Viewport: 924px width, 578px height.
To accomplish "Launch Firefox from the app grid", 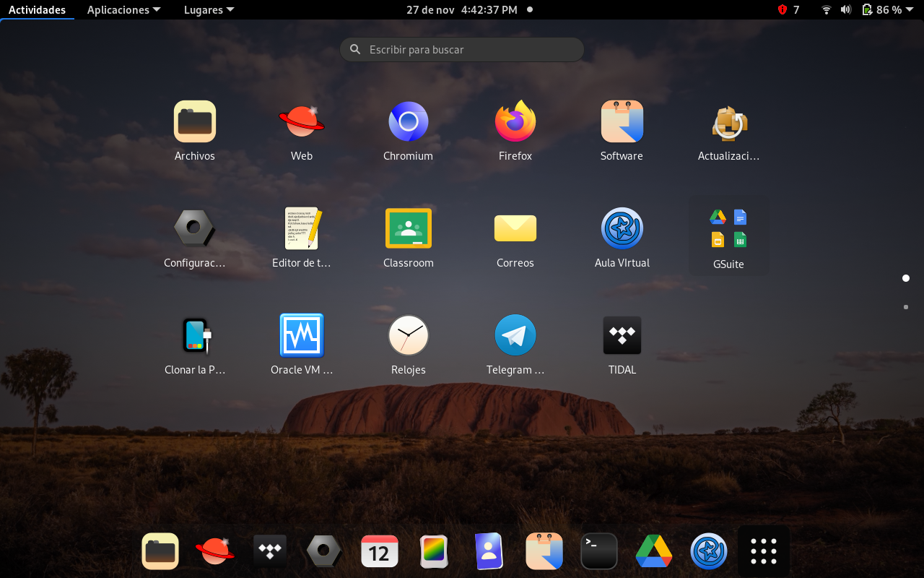I will 515,121.
